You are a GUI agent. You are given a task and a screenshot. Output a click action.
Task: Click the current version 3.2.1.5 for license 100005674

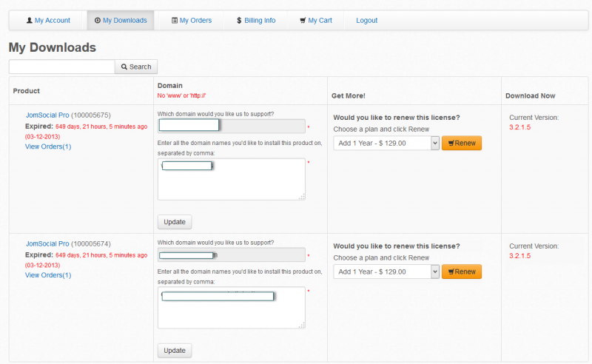pyautogui.click(x=520, y=256)
